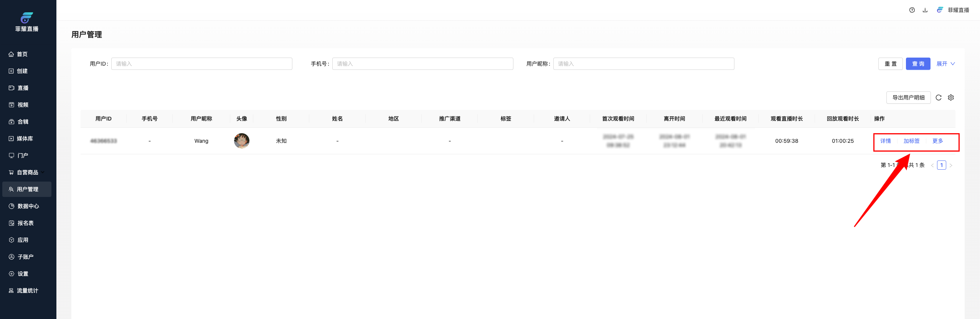This screenshot has width=980, height=319.
Task: Click the 查询 search button
Action: pyautogui.click(x=918, y=64)
